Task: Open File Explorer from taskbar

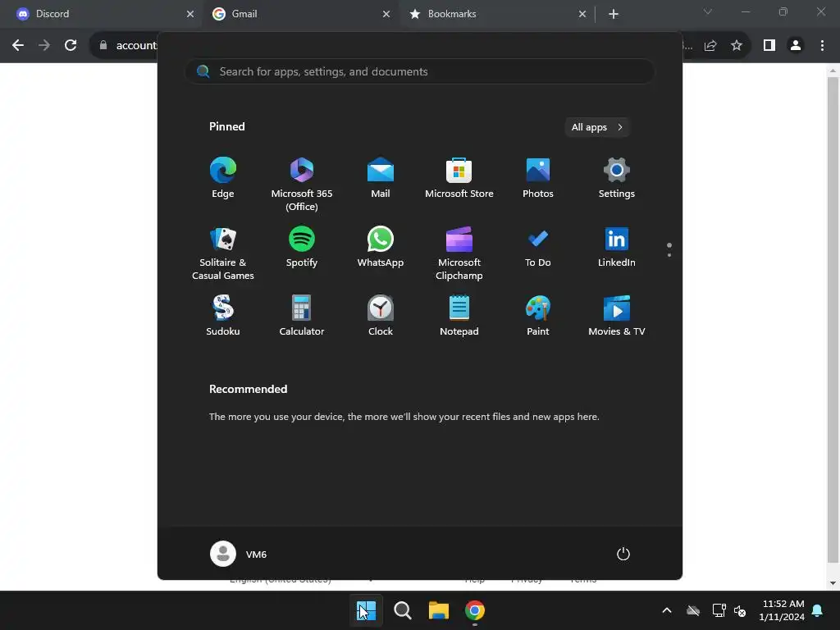Action: (438, 610)
